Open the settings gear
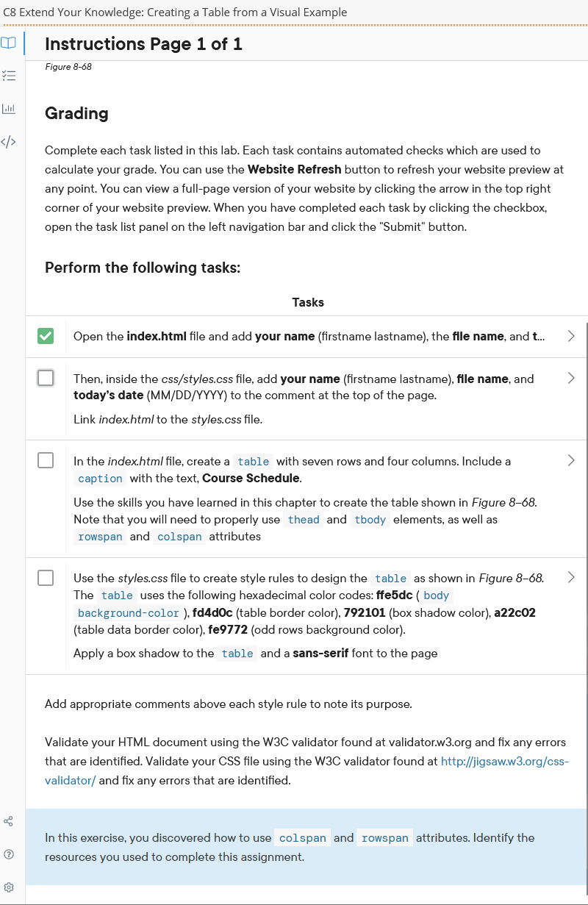The width and height of the screenshot is (588, 905). (9, 887)
